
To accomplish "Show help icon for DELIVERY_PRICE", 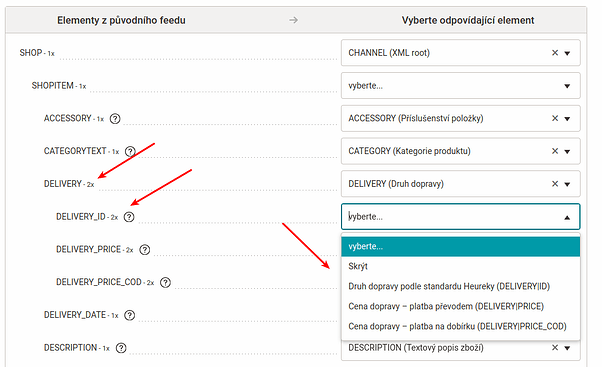I will (x=145, y=250).
